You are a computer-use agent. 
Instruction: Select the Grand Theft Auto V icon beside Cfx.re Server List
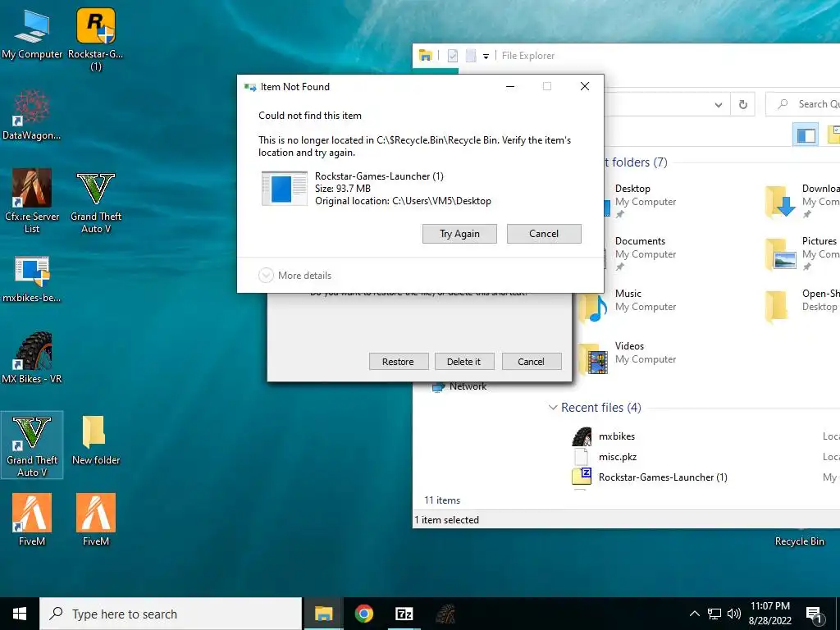pos(96,201)
